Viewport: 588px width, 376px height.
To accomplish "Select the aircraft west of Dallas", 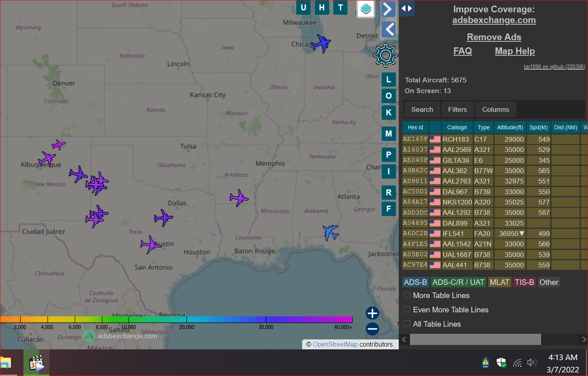I will 163,218.
